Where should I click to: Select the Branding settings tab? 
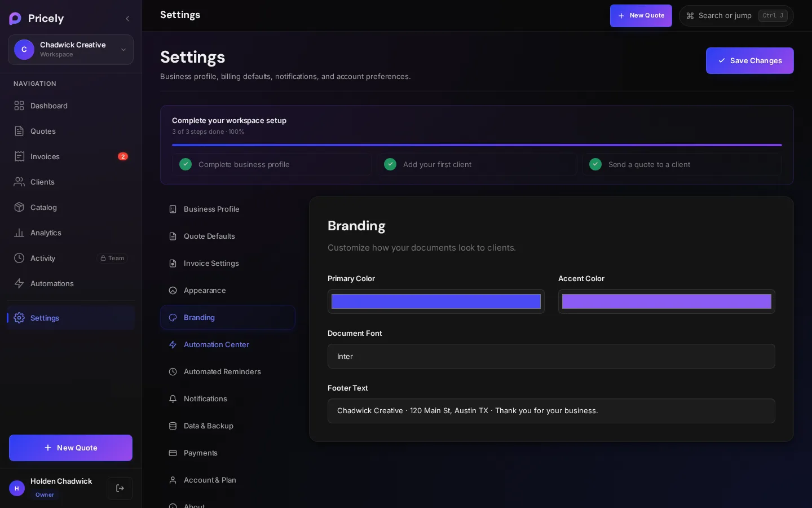point(228,317)
